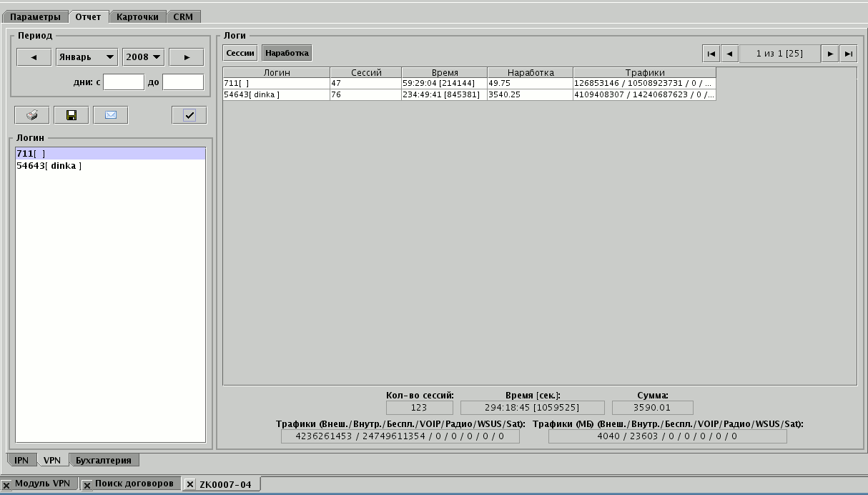This screenshot has height=495, width=868.
Task: Toggle the Наработка view button
Action: (287, 53)
